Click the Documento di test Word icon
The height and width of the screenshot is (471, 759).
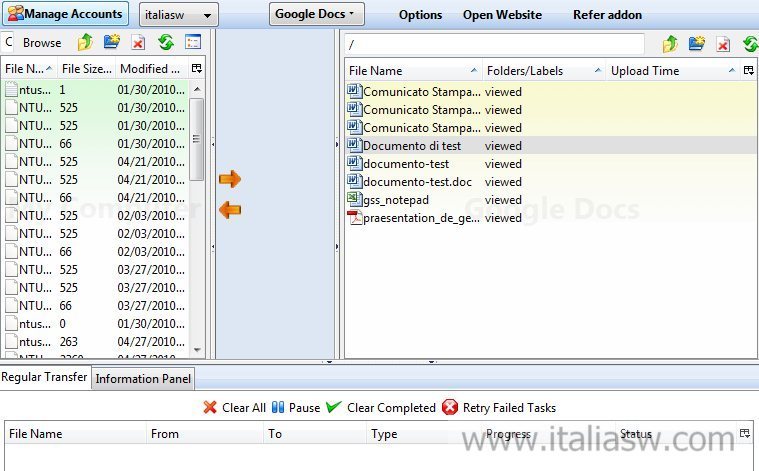click(354, 145)
